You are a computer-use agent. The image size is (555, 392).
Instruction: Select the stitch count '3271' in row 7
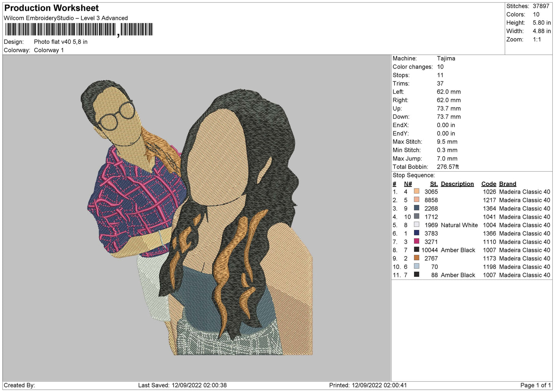click(x=431, y=241)
